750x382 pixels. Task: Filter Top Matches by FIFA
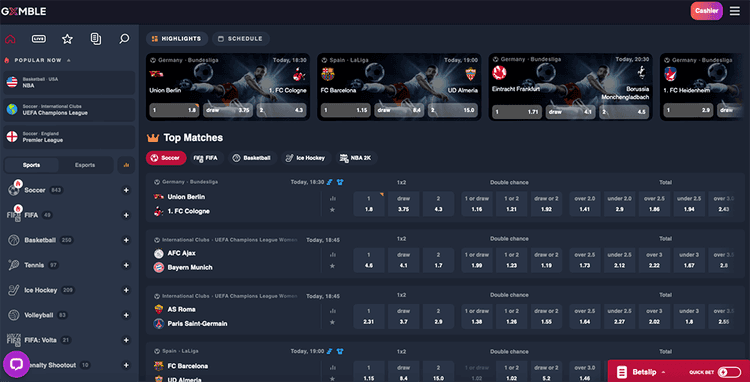point(207,158)
